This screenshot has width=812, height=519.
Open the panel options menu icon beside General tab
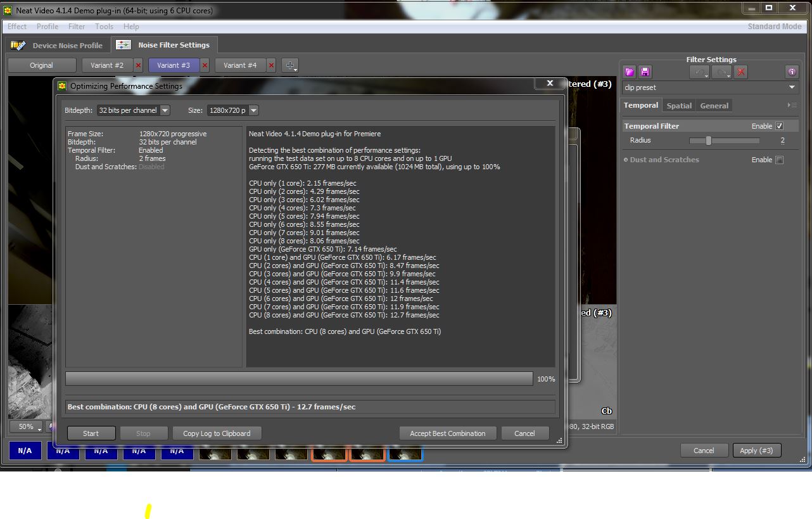tap(792, 105)
